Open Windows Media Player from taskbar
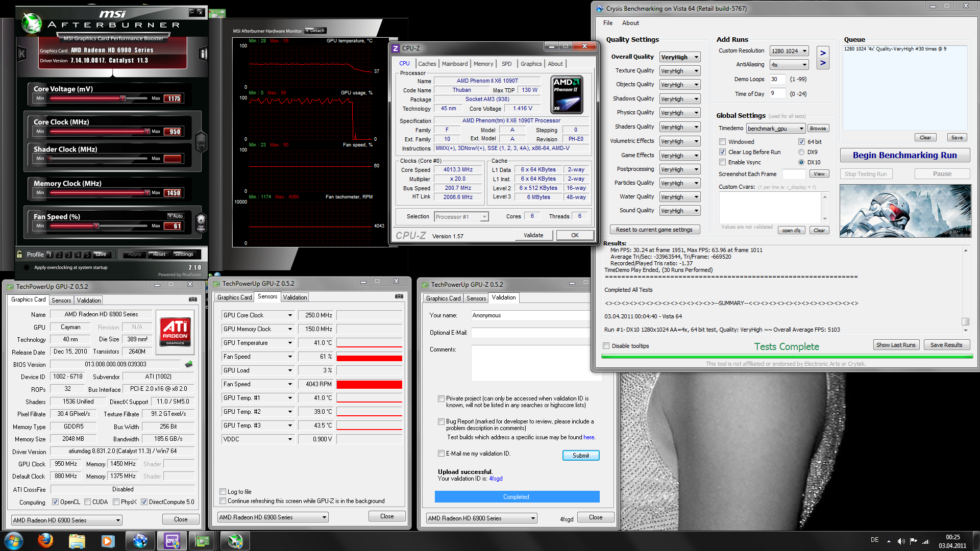This screenshot has width=980, height=551. (108, 540)
